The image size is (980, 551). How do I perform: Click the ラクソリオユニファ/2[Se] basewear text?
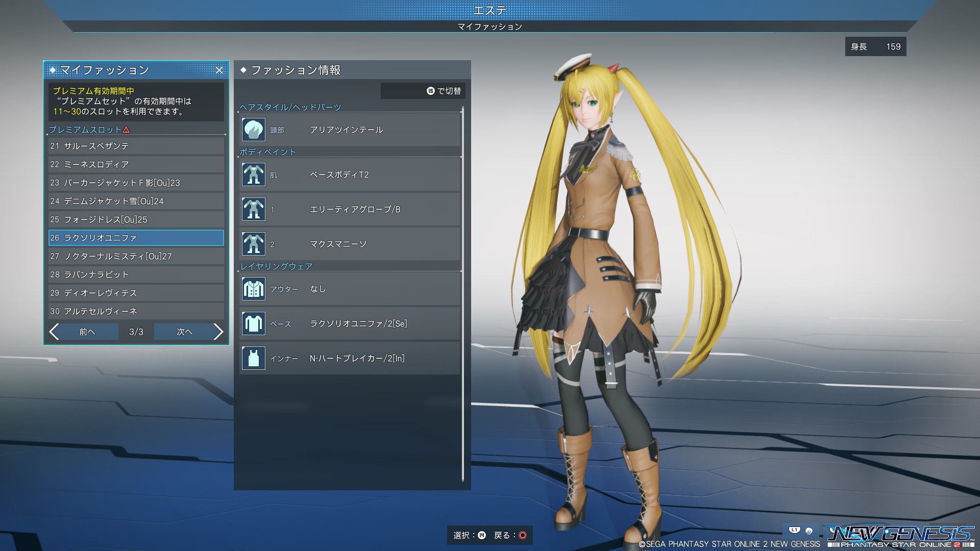[358, 324]
